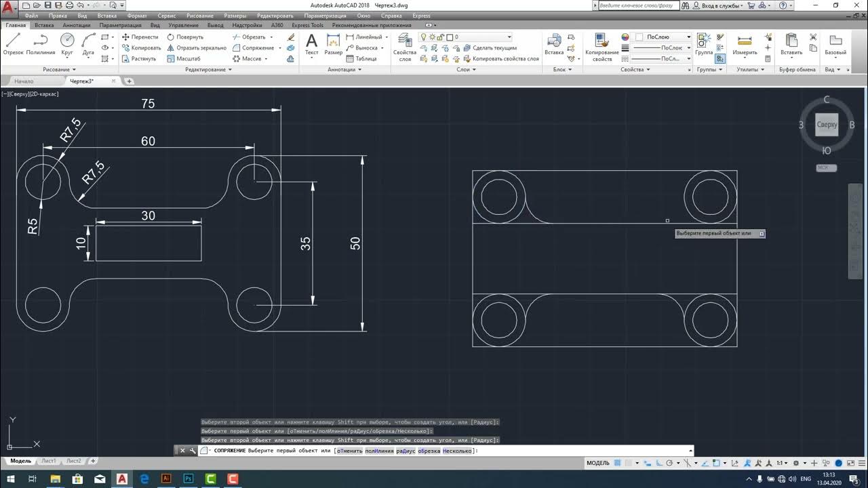868x488 pixels.
Task: Click Копировать свойства слоя button
Action: pyautogui.click(x=500, y=59)
